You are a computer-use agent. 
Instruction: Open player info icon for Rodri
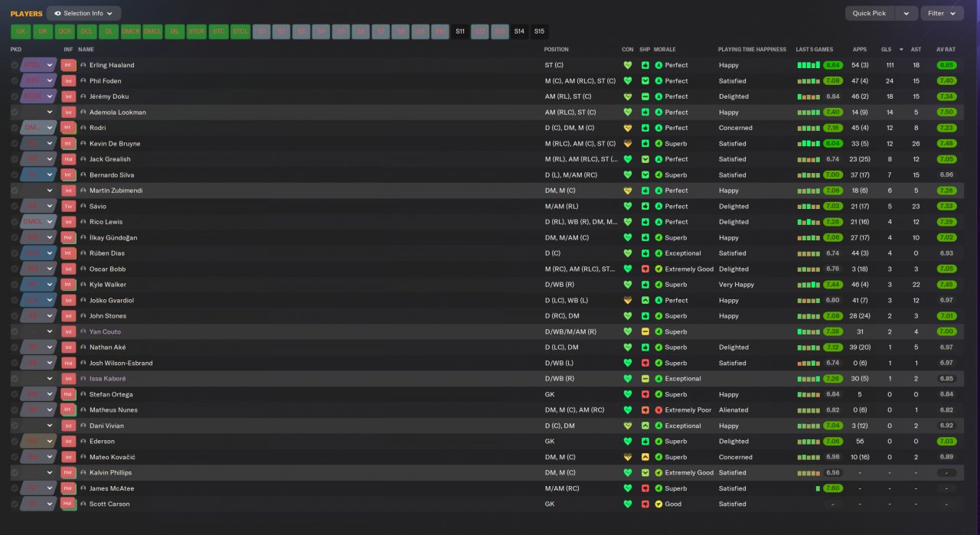[x=83, y=128]
